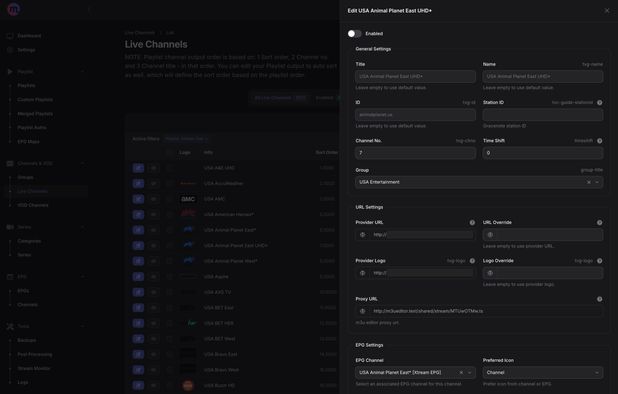This screenshot has height=394, width=618.
Task: Open Logs under Tools
Action: [x=23, y=382]
